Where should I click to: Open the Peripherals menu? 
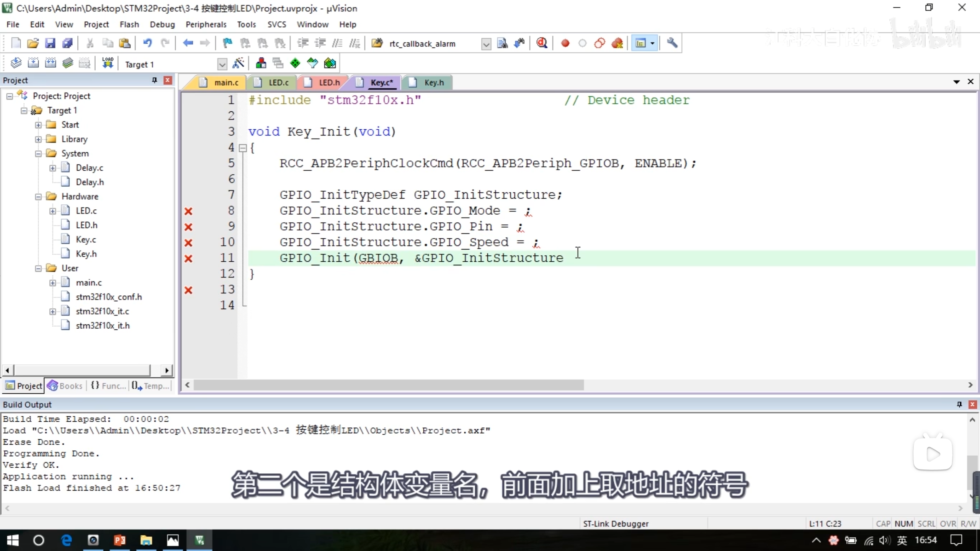[x=206, y=24]
